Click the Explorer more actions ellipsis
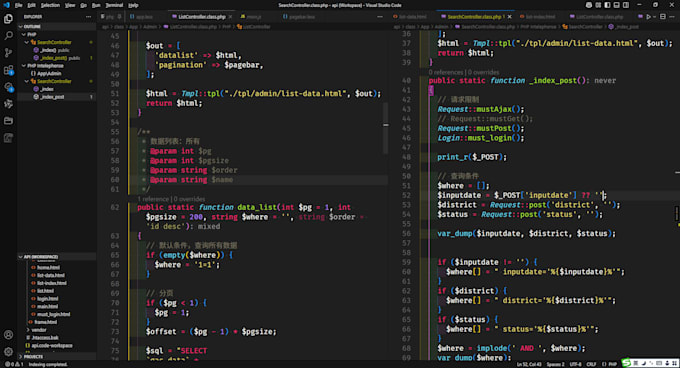Viewport: 680px width, 368px height. (x=88, y=17)
